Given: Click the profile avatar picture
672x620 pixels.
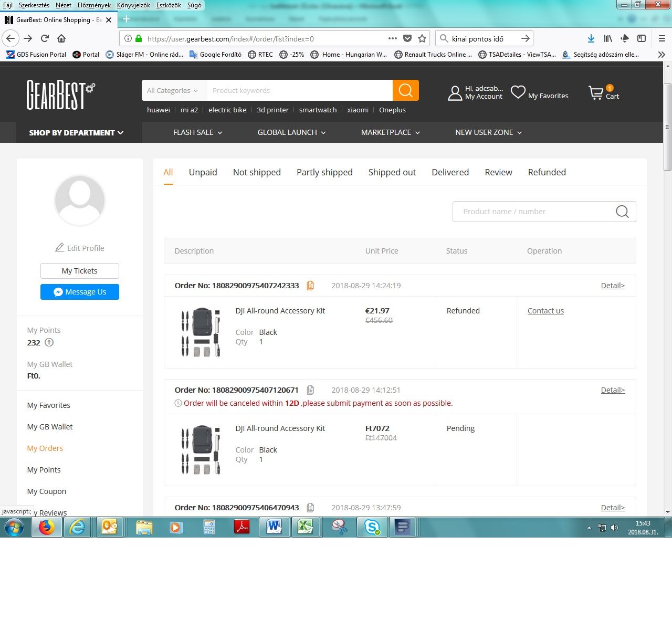Looking at the screenshot, I should [80, 201].
